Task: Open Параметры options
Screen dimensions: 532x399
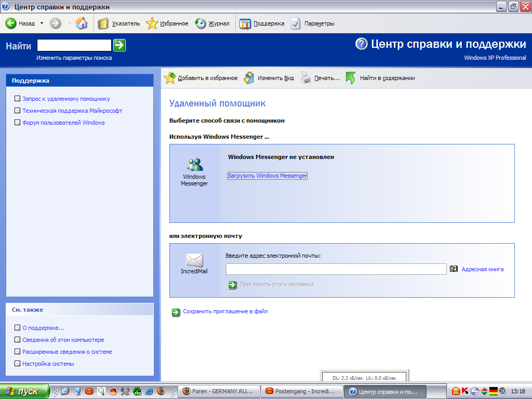Action: coord(312,23)
